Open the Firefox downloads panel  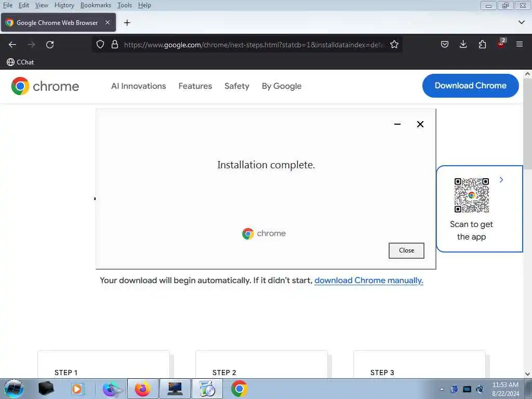[463, 45]
